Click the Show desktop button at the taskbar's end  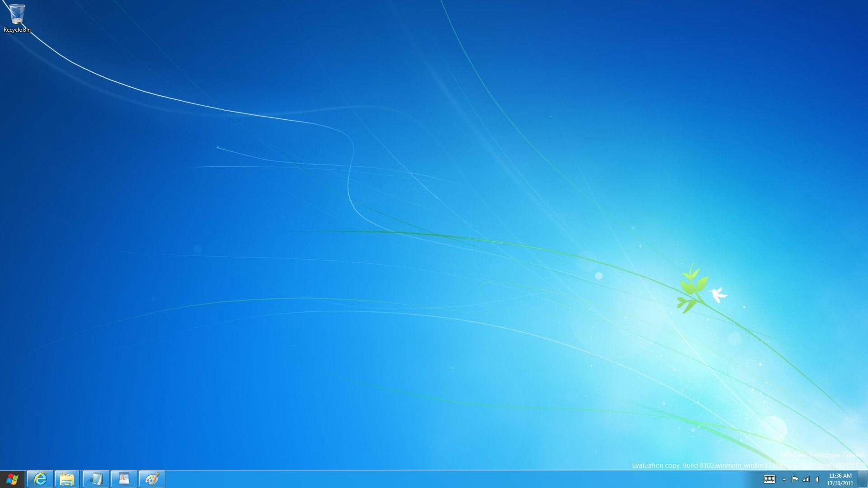(x=863, y=479)
